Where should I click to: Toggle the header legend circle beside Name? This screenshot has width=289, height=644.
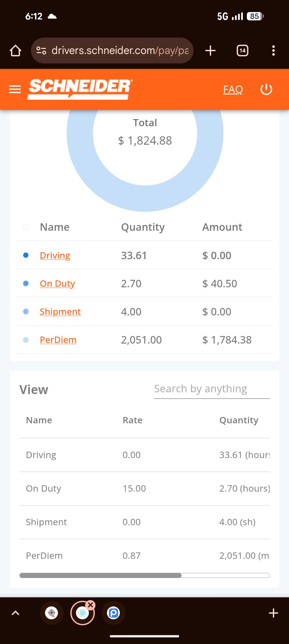pyautogui.click(x=26, y=227)
